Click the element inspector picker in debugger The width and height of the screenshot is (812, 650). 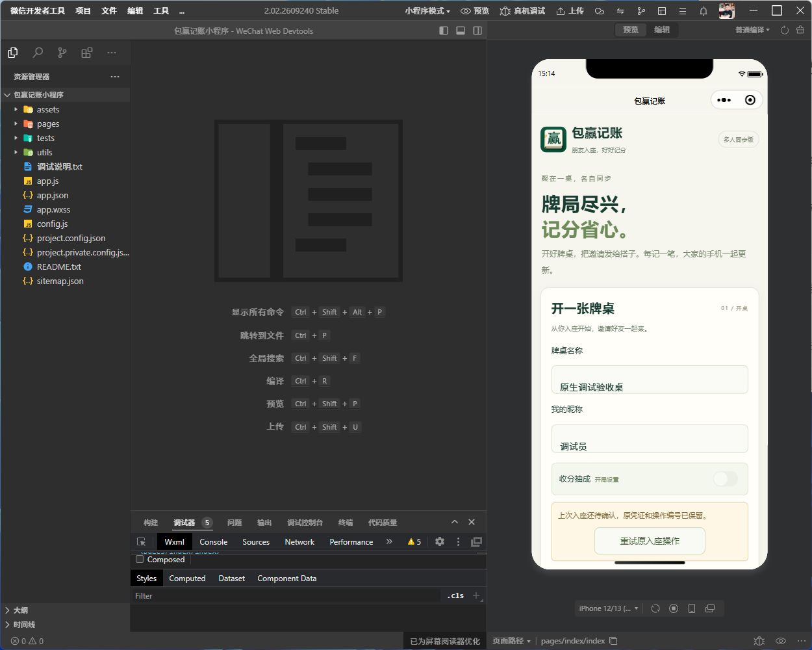point(141,541)
